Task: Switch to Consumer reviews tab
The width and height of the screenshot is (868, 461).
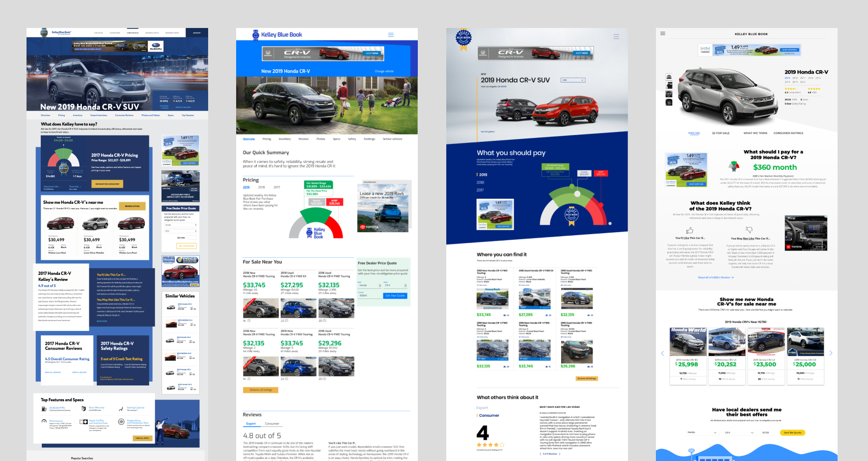Action: click(x=272, y=424)
